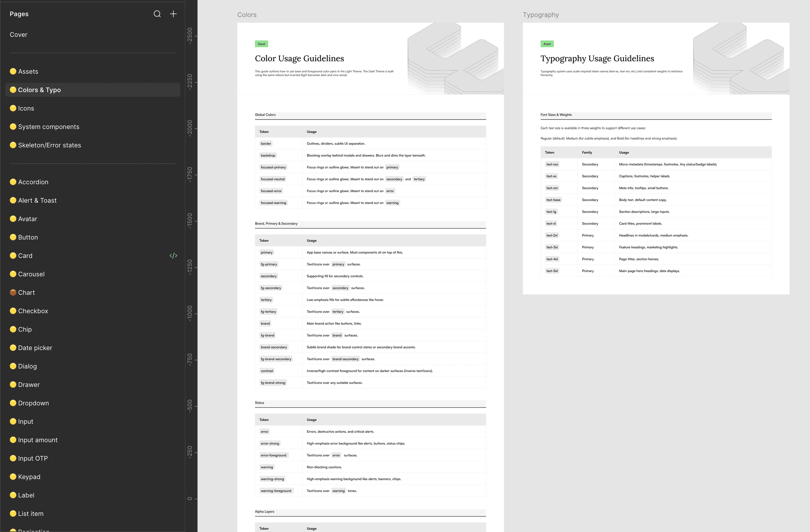Search pages with the magnifier icon

[x=157, y=14]
